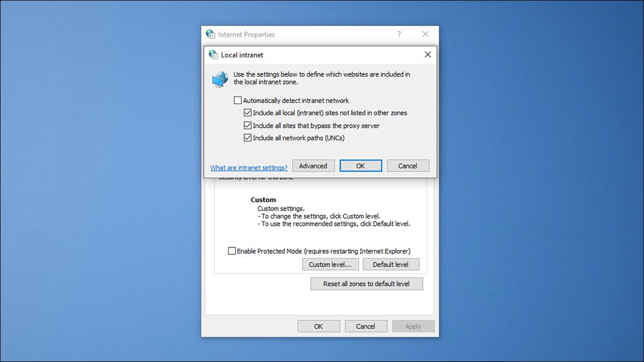This screenshot has height=362, width=644.
Task: Close the Local intranet dialog with X
Action: click(428, 55)
